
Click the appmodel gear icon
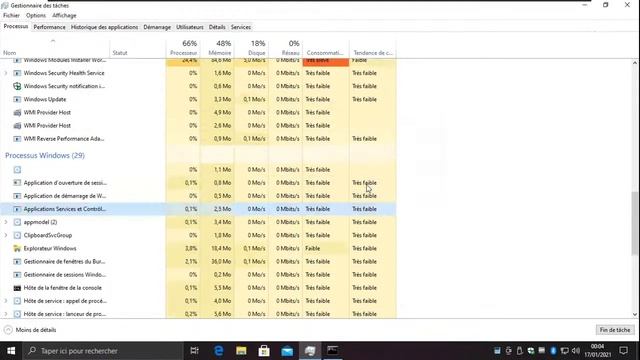pos(17,222)
